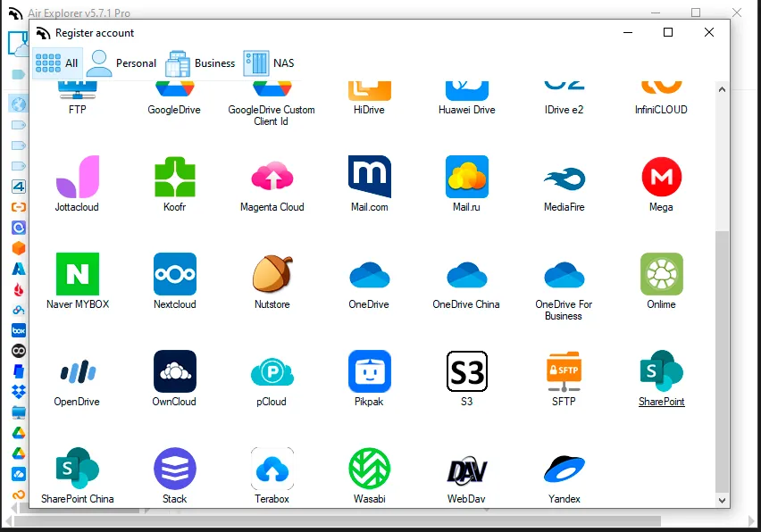761x532 pixels.
Task: Click Azure icon in Air Explorer sidebar
Action: [x=19, y=270]
